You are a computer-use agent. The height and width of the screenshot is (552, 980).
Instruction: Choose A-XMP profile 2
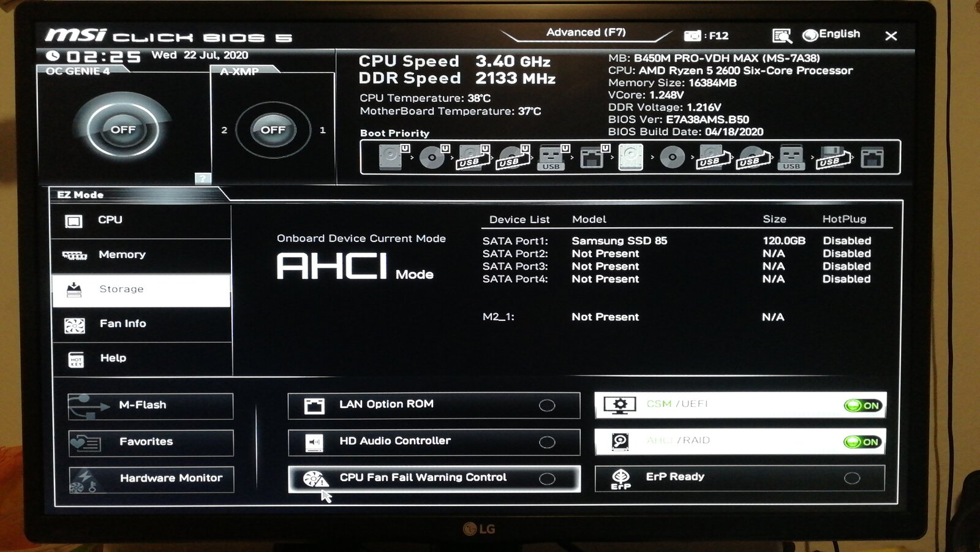[224, 130]
